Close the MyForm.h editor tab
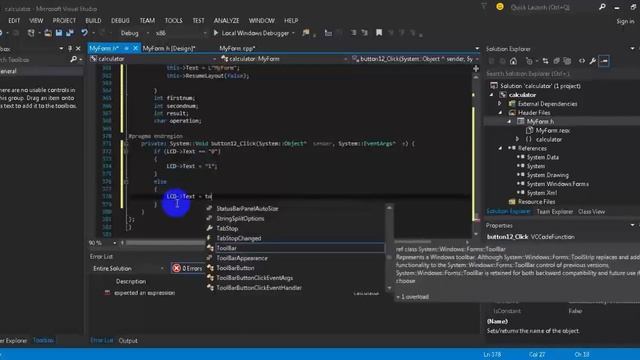 [x=136, y=48]
